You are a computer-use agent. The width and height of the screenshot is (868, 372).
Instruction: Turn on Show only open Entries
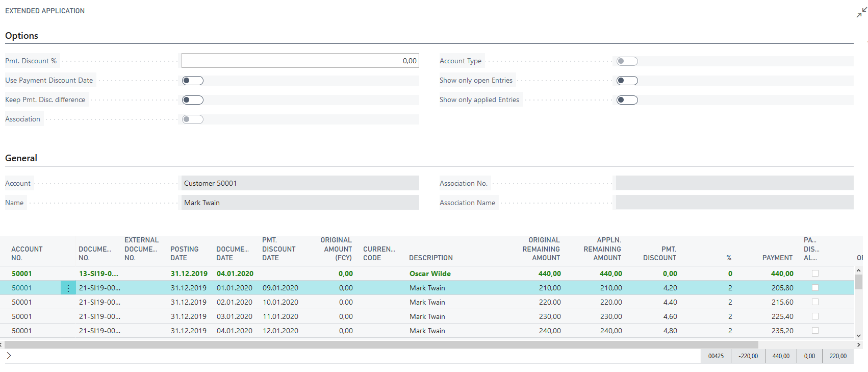(627, 81)
